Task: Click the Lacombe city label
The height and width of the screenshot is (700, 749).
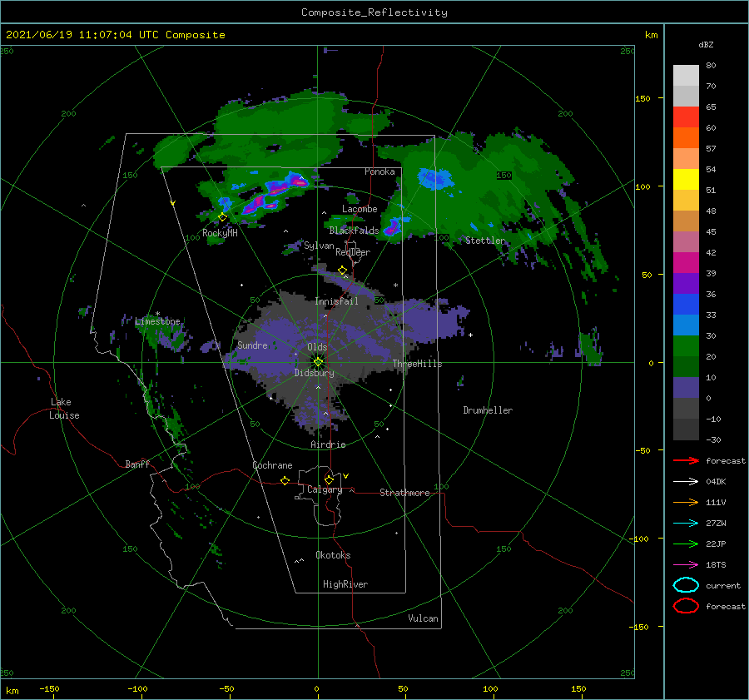Action: (360, 209)
